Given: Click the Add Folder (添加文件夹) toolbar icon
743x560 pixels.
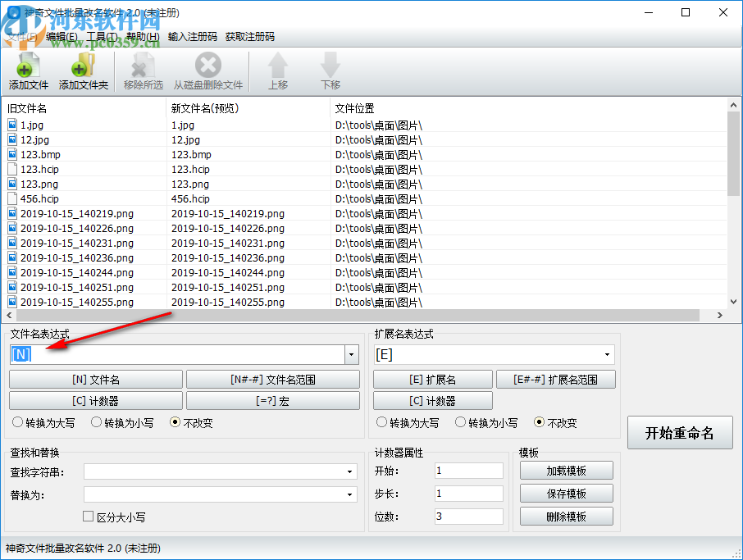Looking at the screenshot, I should [x=83, y=65].
